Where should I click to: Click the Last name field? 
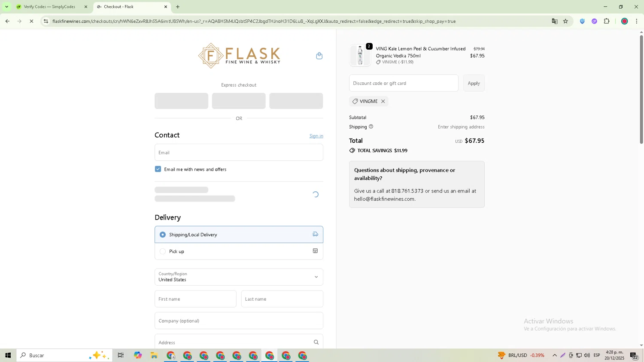[x=282, y=299]
